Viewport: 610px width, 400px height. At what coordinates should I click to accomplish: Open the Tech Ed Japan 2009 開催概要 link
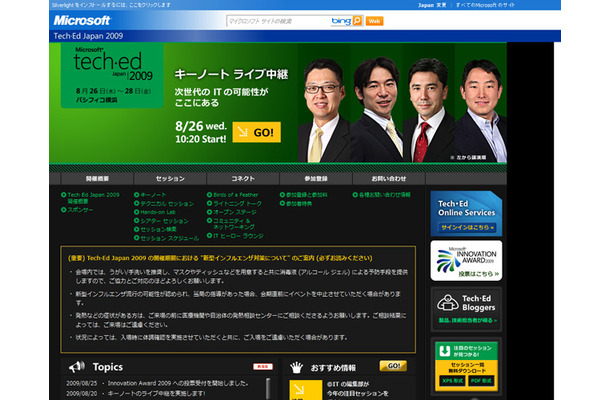93,198
